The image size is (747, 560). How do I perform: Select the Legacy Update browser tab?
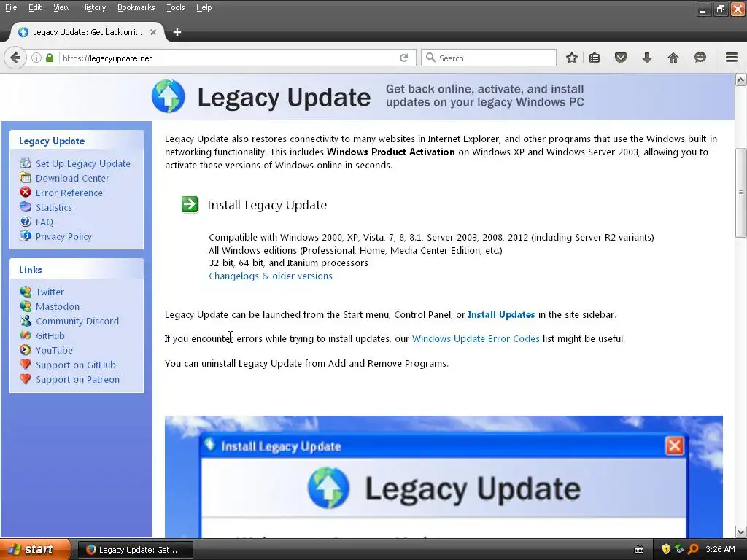(x=87, y=32)
